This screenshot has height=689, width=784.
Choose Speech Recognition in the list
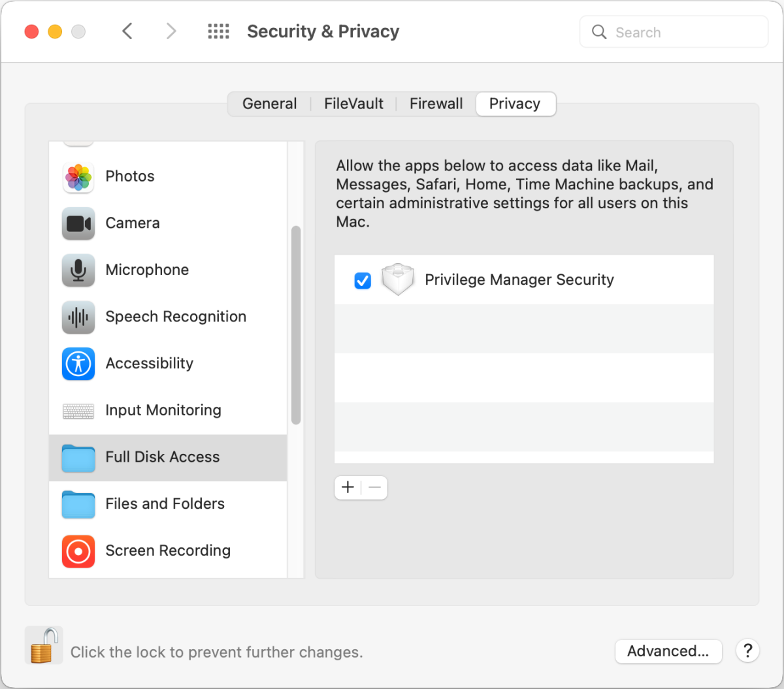[x=175, y=317]
